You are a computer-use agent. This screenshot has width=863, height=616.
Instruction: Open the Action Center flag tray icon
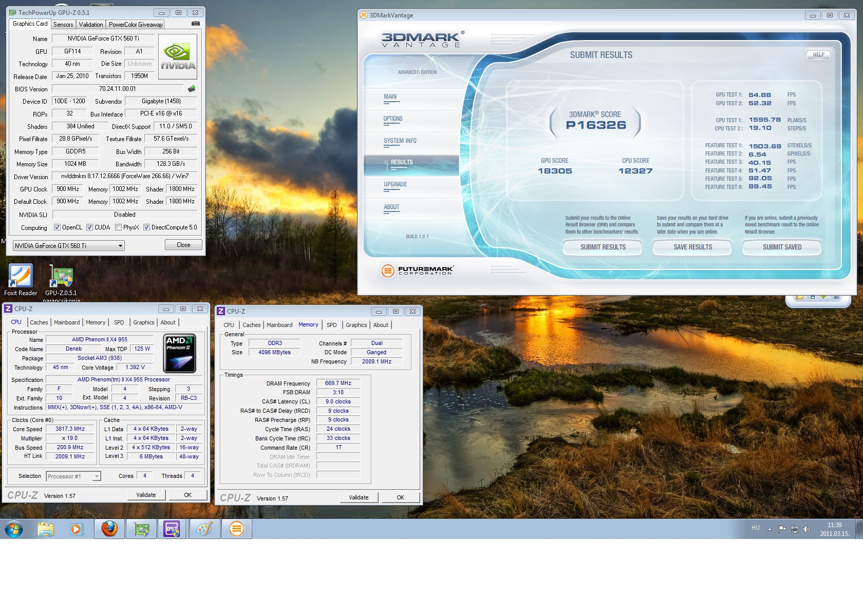click(782, 529)
